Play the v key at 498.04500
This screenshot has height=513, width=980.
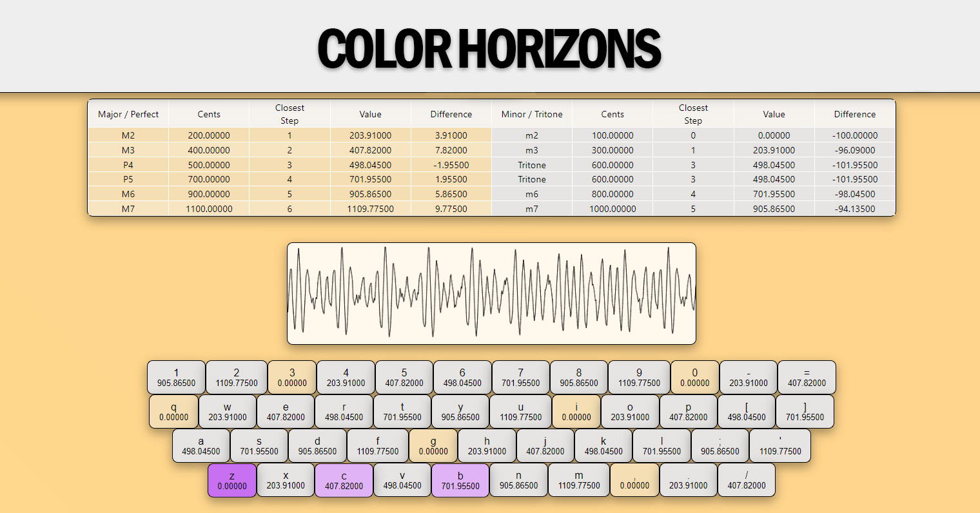[402, 481]
